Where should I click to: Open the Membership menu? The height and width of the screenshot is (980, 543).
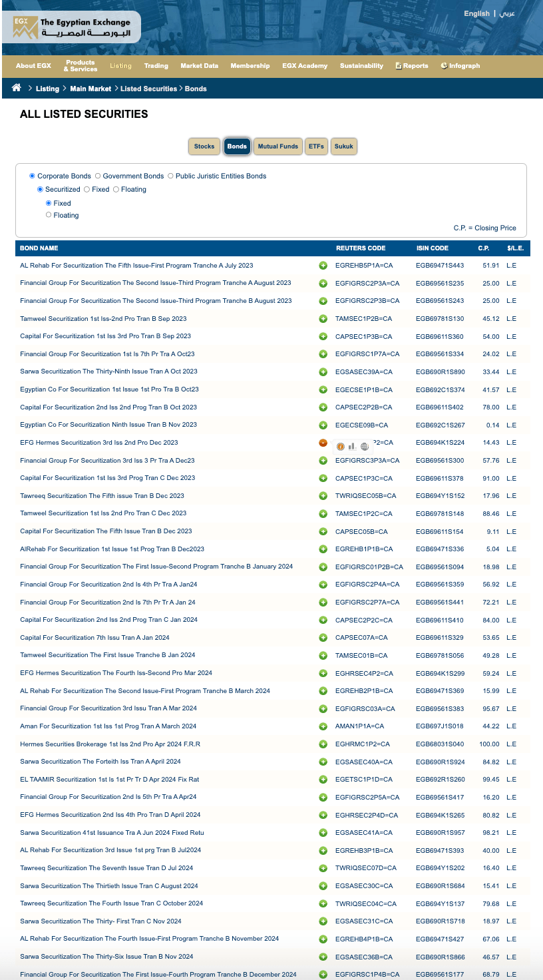click(x=250, y=66)
